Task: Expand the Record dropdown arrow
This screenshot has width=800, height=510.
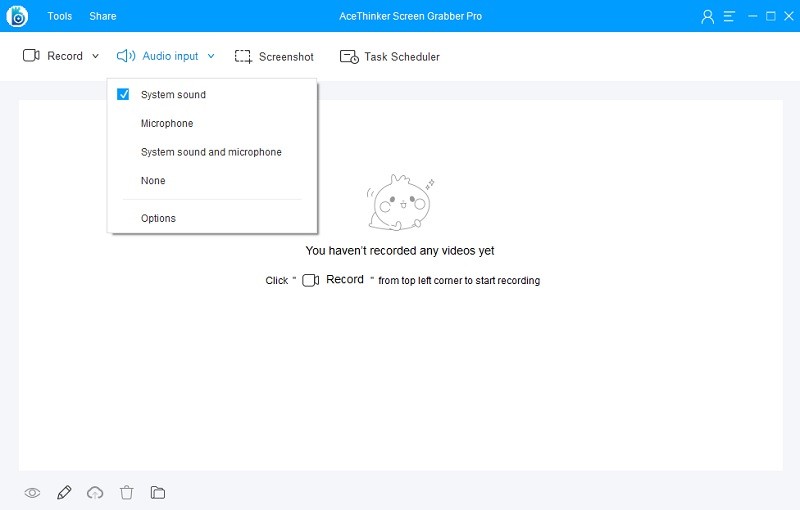Action: tap(96, 57)
